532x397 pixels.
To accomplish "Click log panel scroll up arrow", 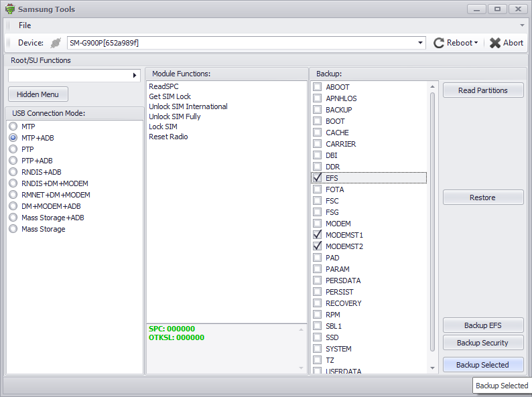I will click(x=301, y=329).
